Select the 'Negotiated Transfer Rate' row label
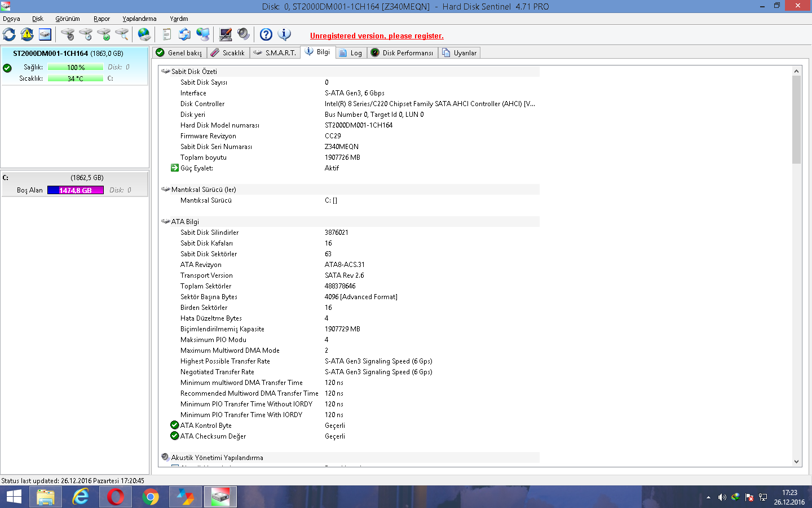 coord(217,372)
